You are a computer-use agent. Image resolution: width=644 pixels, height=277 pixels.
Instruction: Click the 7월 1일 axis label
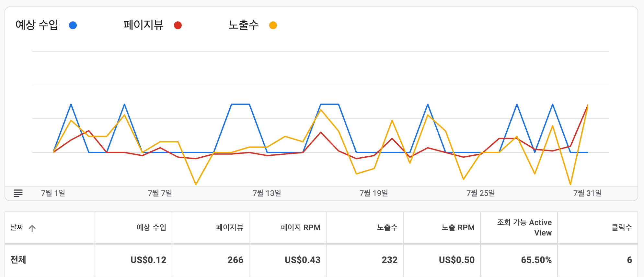(53, 193)
